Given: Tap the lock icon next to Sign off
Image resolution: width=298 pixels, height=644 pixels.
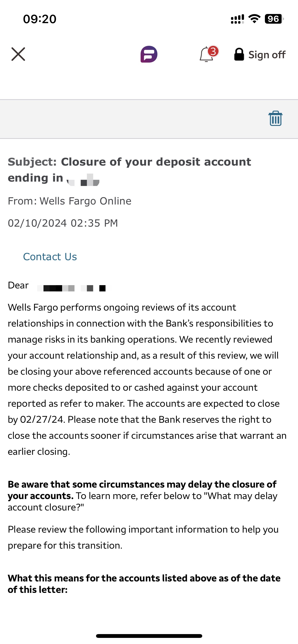Looking at the screenshot, I should coord(240,54).
